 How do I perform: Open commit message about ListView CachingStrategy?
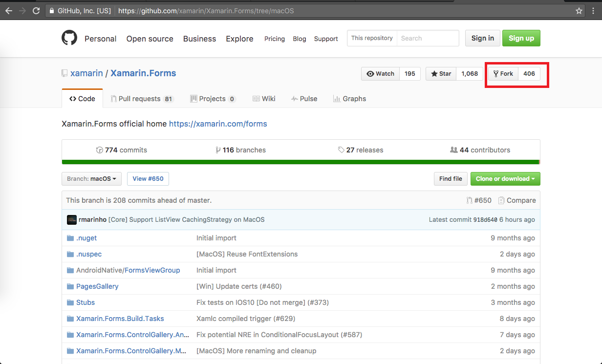pyautogui.click(x=187, y=220)
